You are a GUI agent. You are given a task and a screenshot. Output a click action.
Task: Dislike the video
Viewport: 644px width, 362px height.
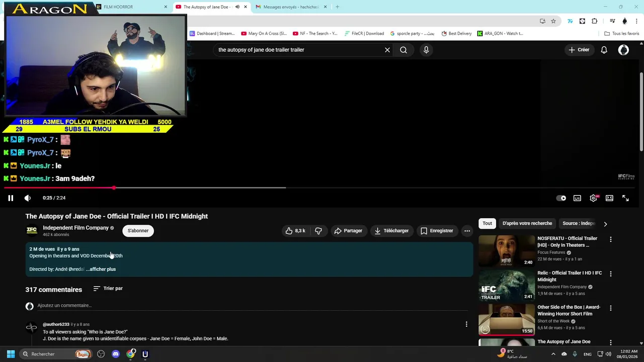click(x=318, y=231)
